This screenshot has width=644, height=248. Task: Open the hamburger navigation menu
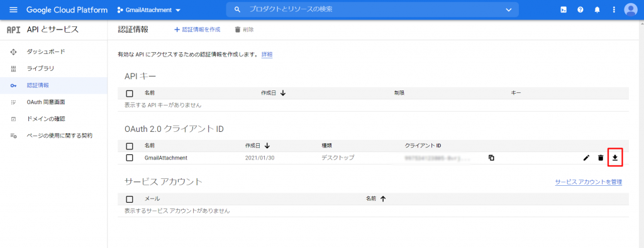click(14, 10)
